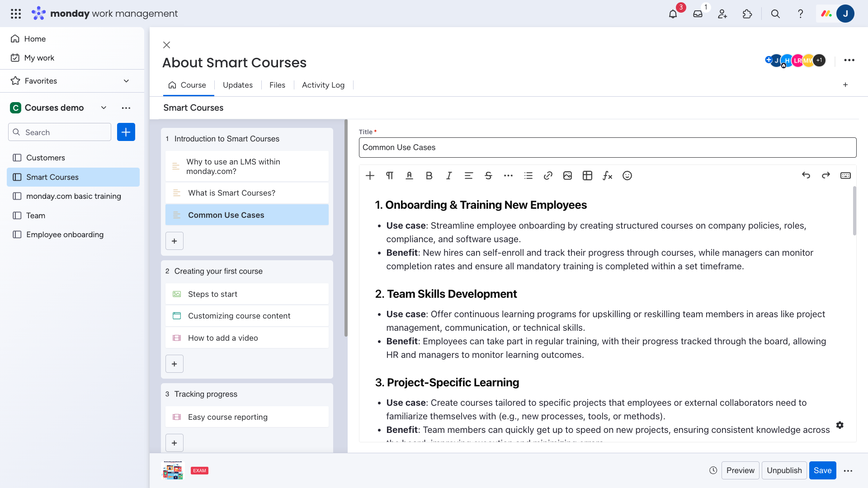The image size is (868, 488).
Task: Open the text color icon
Action: 409,176
